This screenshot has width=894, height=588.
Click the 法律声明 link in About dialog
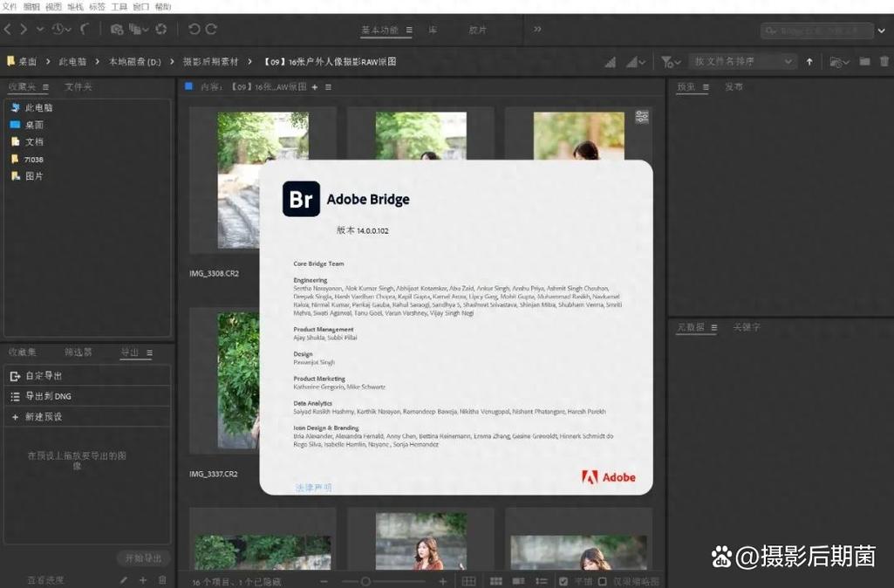(313, 488)
